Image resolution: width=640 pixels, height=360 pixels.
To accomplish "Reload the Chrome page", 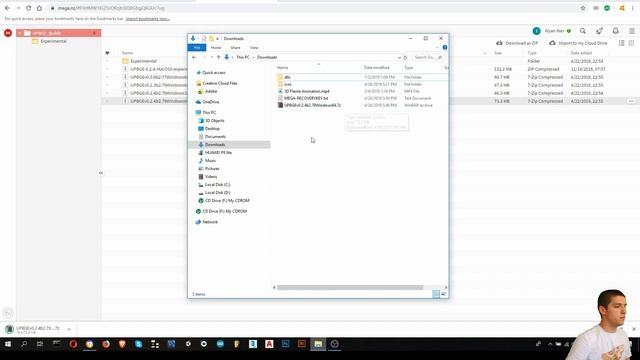I will tap(28, 8).
